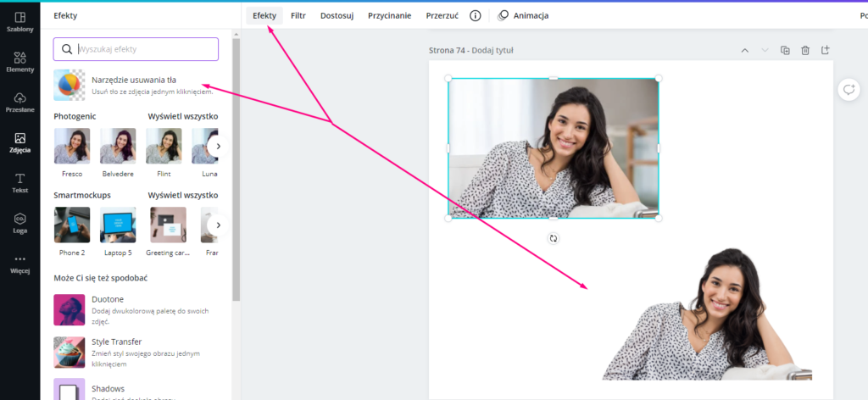Select the Tekst tool in sidebar
Screen dimensions: 868x400
click(19, 183)
